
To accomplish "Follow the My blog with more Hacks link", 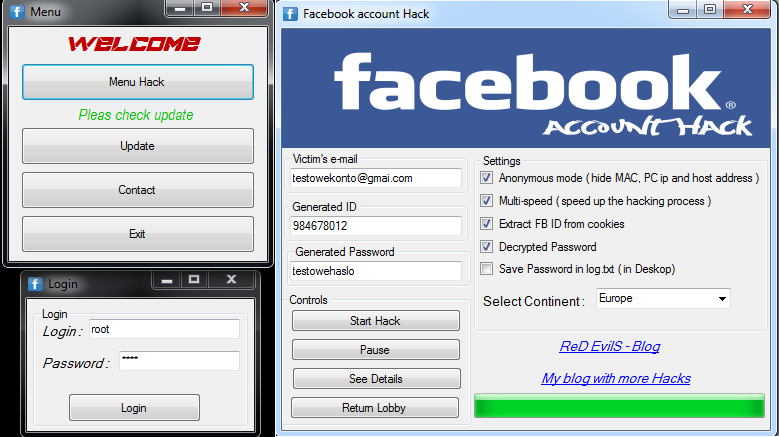I will [616, 378].
